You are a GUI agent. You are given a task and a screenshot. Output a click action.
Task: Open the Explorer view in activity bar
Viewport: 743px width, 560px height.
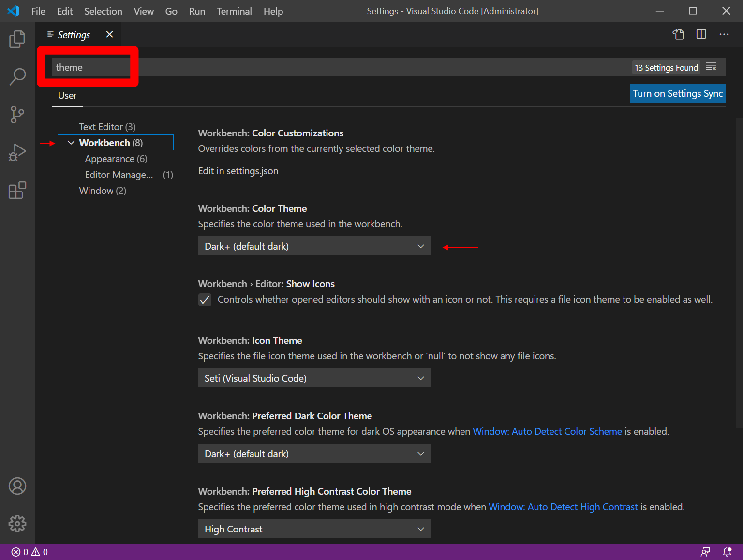(17, 39)
